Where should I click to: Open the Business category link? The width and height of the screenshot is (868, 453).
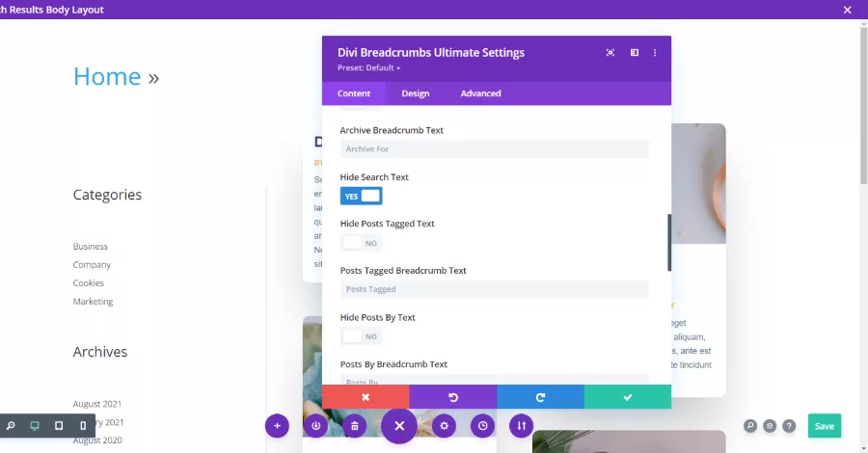(x=91, y=247)
